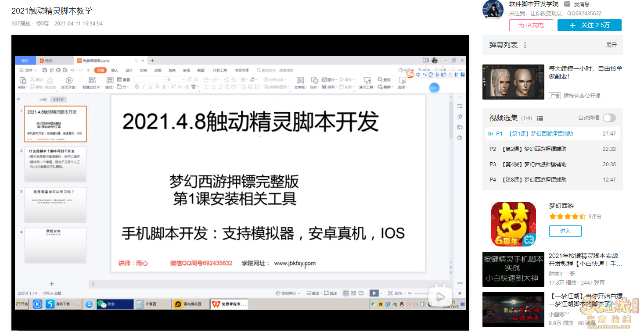
Task: Click the 梦幻西游 game icon
Action: 513,224
